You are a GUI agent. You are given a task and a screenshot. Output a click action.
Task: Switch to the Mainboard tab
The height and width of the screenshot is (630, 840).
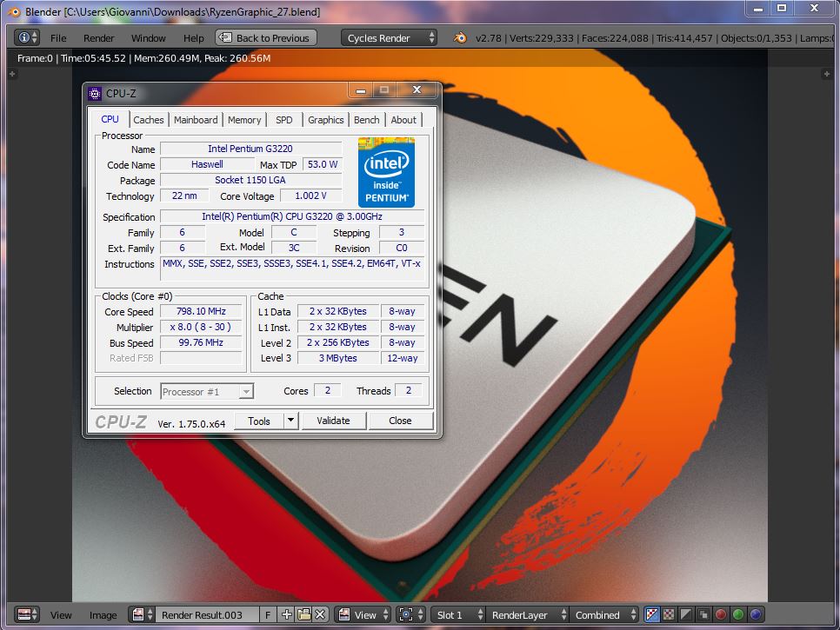pyautogui.click(x=196, y=120)
